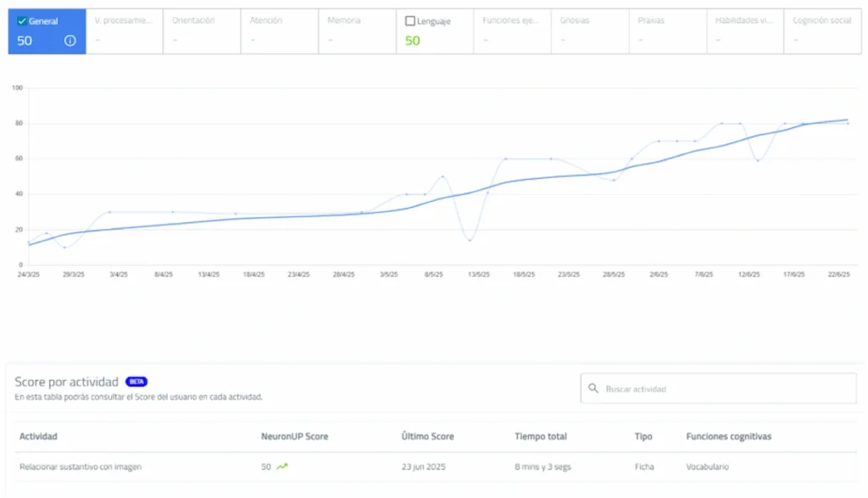Click the Tiempo total column header
868x498 pixels.
pos(541,436)
